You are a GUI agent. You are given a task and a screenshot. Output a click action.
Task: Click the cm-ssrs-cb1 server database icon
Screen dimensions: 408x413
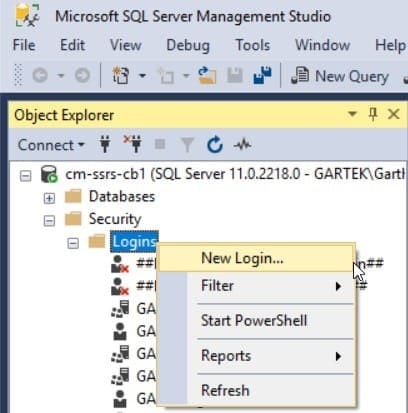pyautogui.click(x=49, y=174)
